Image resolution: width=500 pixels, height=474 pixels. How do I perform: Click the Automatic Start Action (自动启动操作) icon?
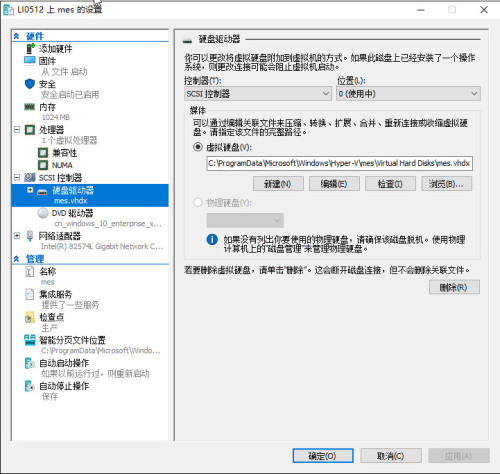pyautogui.click(x=30, y=363)
